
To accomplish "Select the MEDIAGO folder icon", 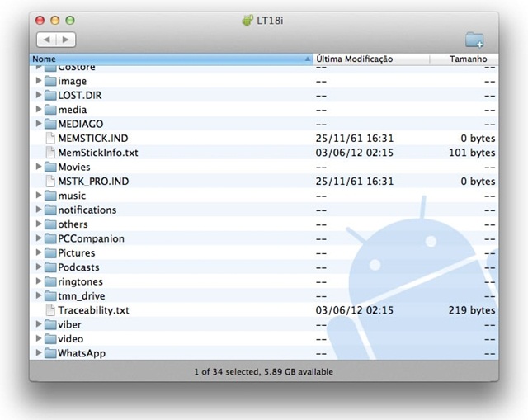I will 50,124.
